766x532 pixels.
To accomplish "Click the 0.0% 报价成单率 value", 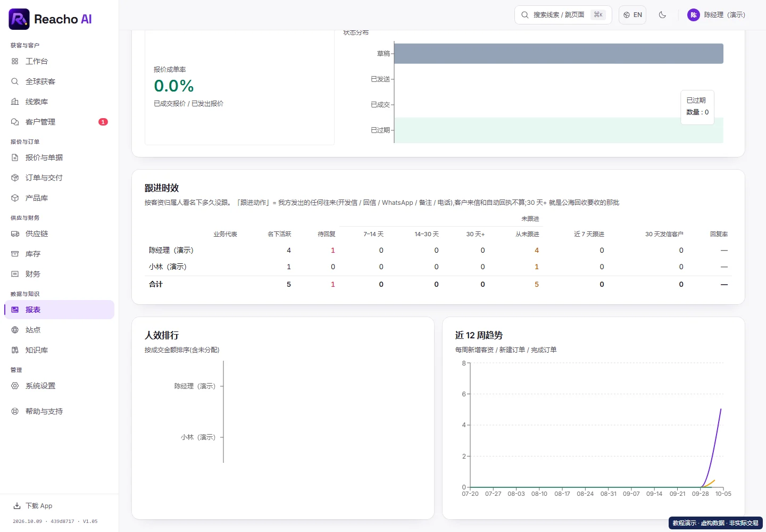I will [174, 86].
